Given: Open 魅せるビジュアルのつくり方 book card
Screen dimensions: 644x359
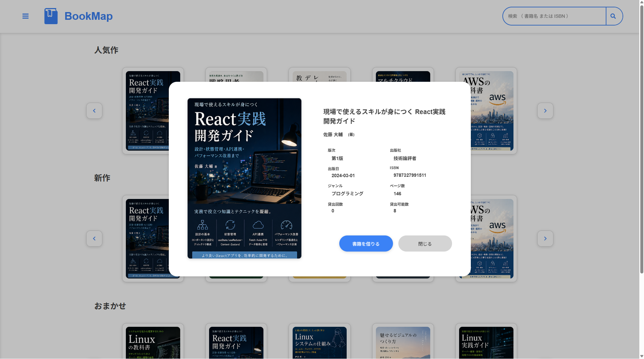Looking at the screenshot, I should [x=403, y=341].
